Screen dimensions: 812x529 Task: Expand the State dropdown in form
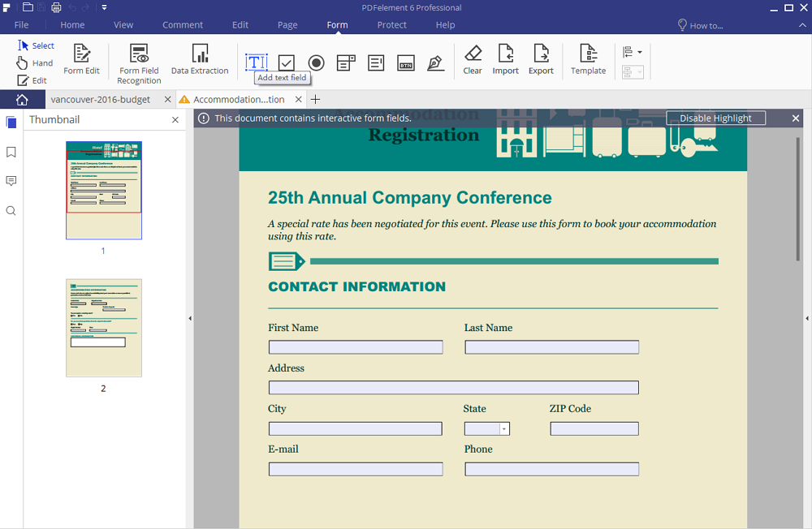504,429
